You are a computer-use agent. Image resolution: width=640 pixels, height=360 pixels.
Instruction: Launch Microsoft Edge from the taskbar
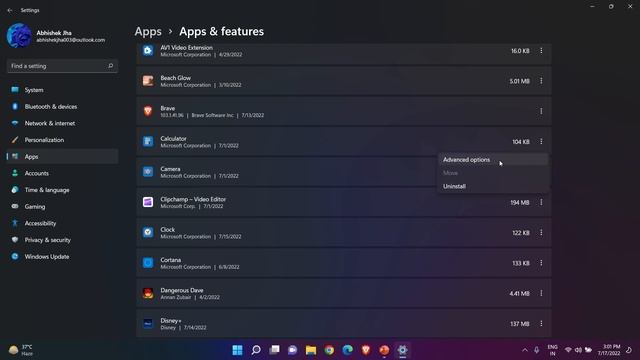(x=347, y=350)
